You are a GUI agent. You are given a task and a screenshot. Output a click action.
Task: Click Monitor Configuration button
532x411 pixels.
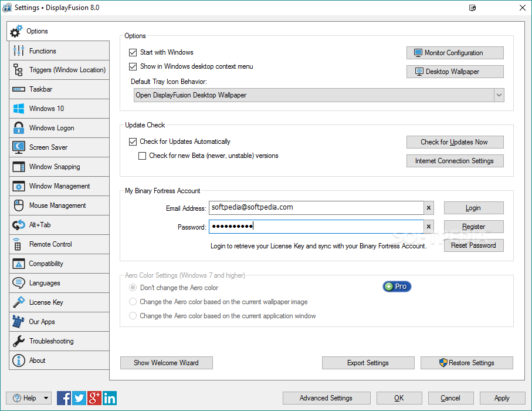coord(455,53)
